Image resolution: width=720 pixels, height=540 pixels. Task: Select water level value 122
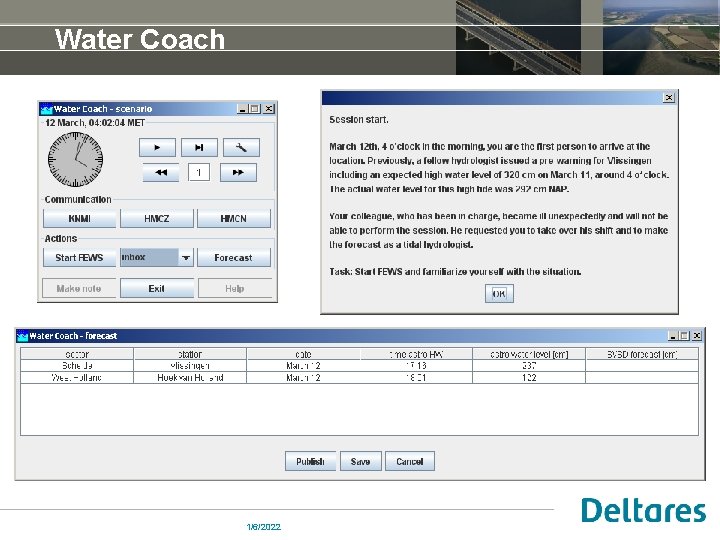click(x=529, y=377)
